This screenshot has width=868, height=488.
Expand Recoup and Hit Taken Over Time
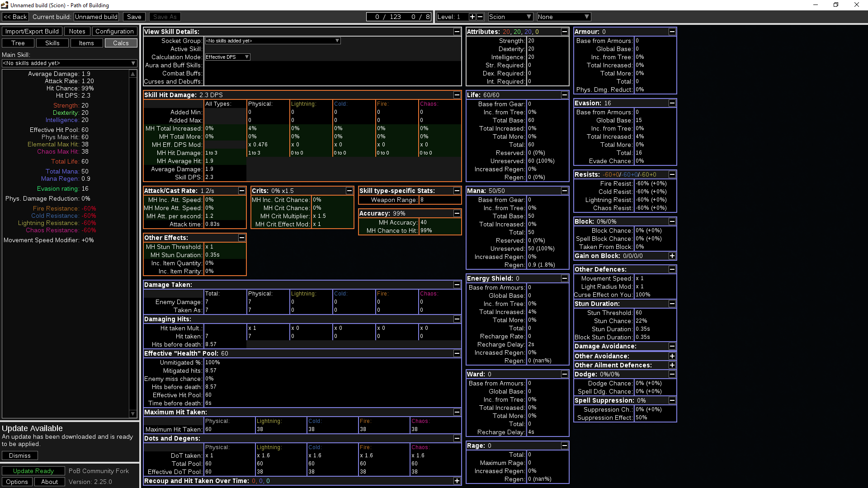pyautogui.click(x=457, y=481)
